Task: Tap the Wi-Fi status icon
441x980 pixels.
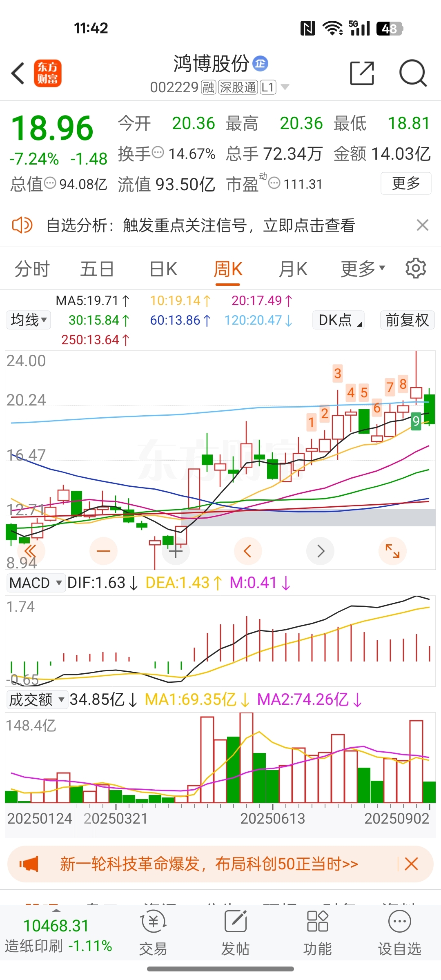Action: coord(333,28)
